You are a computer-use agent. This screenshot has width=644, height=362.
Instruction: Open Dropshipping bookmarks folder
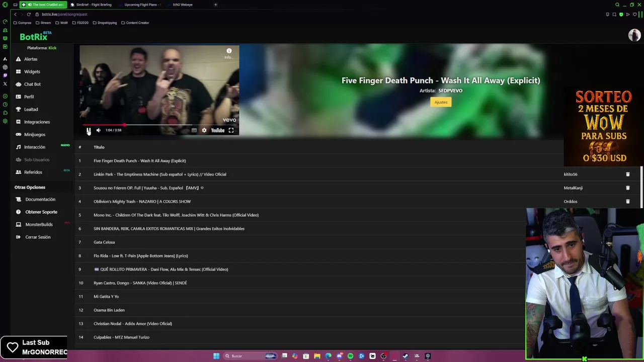pos(105,23)
